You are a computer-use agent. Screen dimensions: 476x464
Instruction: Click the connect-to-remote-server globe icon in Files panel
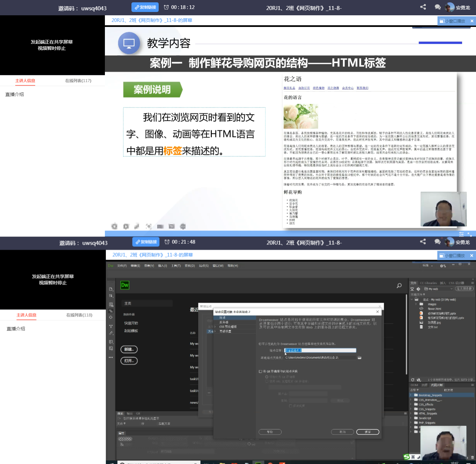[x=419, y=380]
